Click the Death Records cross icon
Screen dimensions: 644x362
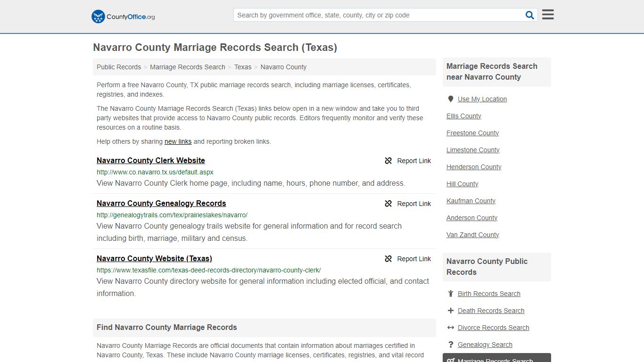(x=451, y=311)
